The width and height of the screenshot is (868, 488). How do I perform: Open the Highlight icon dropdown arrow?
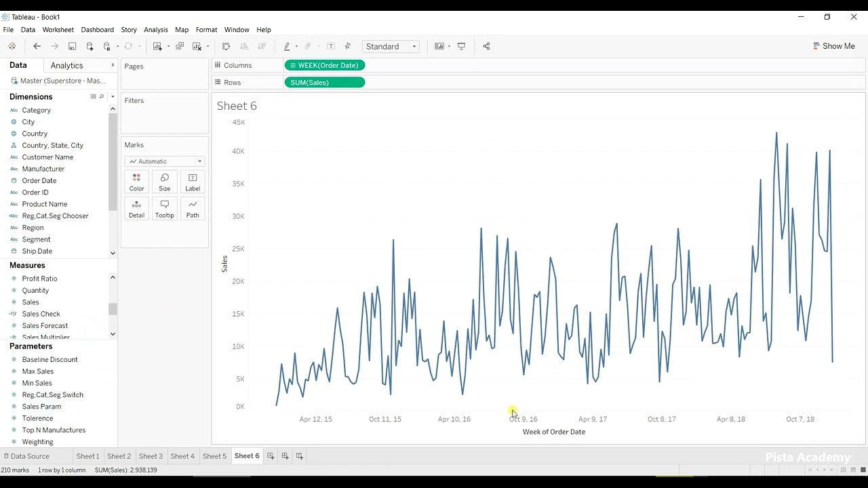point(296,47)
